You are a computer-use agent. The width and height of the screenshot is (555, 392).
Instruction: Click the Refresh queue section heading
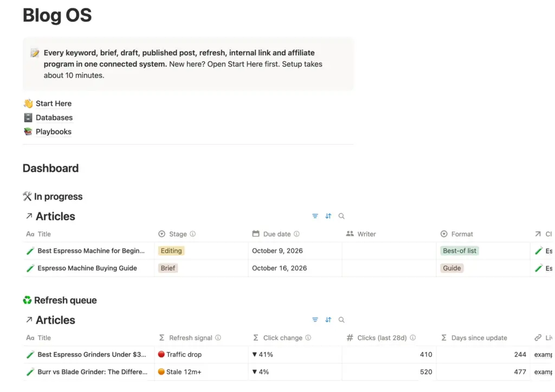point(66,300)
